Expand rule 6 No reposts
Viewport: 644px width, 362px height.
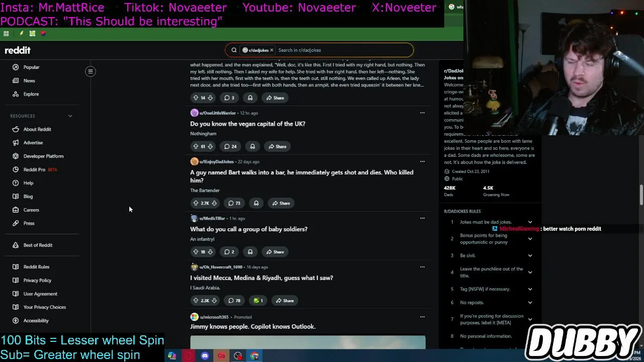pyautogui.click(x=530, y=303)
